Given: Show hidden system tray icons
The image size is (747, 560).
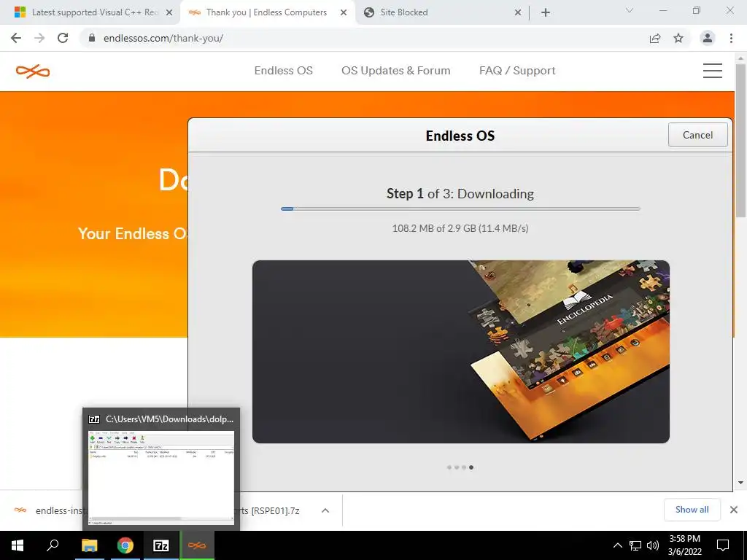Looking at the screenshot, I should point(617,545).
